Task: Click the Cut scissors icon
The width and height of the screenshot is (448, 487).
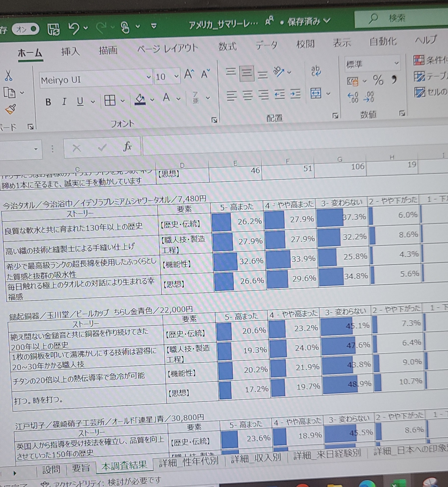Action: pyautogui.click(x=8, y=75)
